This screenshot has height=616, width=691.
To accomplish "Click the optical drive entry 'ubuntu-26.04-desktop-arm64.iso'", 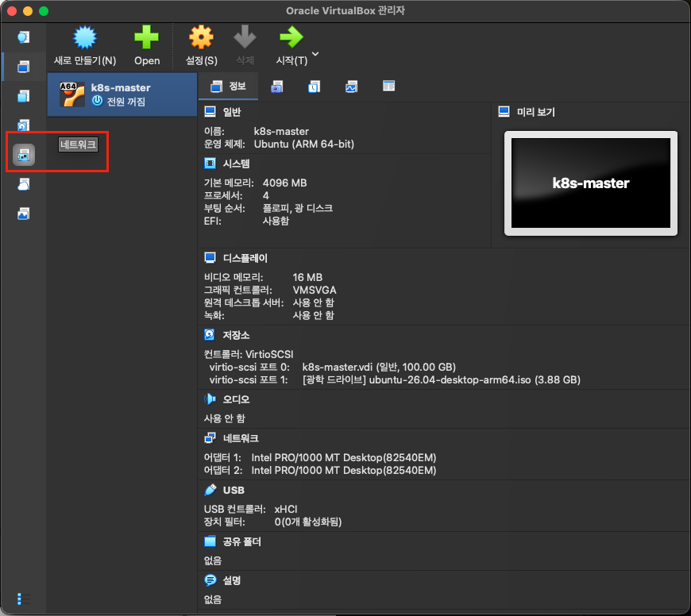I will click(x=450, y=379).
